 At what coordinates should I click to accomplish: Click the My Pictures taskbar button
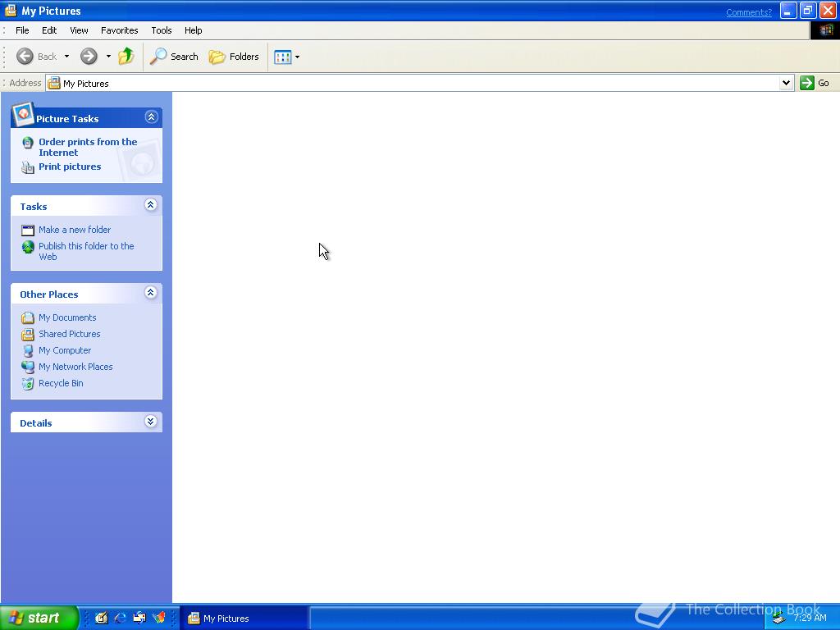point(244,619)
